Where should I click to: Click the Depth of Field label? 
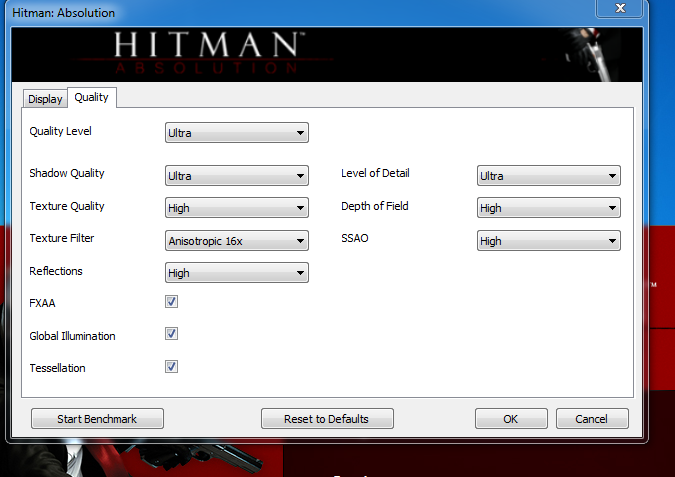(x=375, y=206)
